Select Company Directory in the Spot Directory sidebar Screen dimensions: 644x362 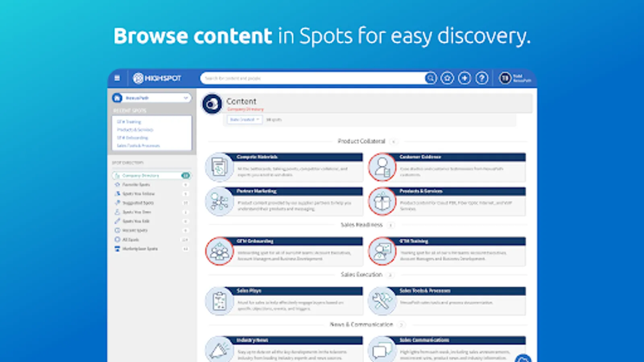[x=151, y=175]
